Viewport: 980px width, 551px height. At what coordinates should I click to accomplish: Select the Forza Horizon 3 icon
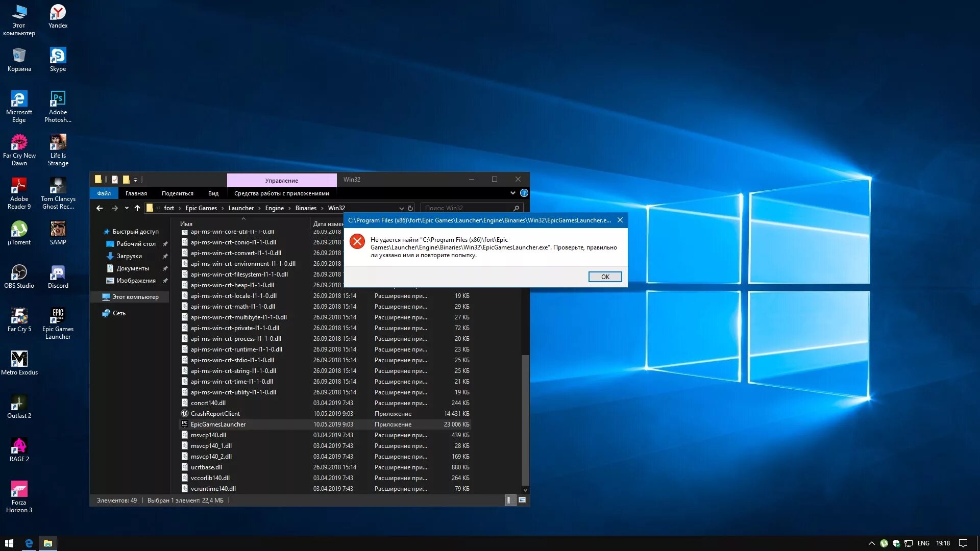click(x=19, y=497)
